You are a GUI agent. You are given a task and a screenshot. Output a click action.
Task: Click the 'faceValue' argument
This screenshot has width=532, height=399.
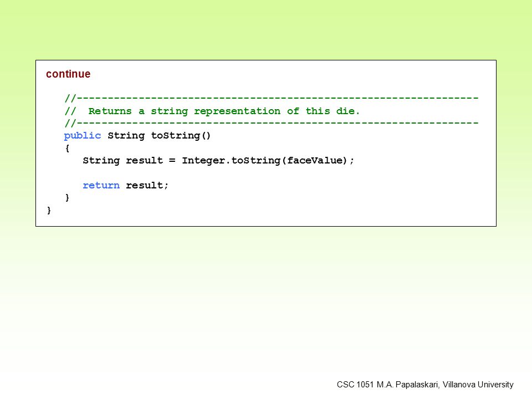click(x=315, y=161)
